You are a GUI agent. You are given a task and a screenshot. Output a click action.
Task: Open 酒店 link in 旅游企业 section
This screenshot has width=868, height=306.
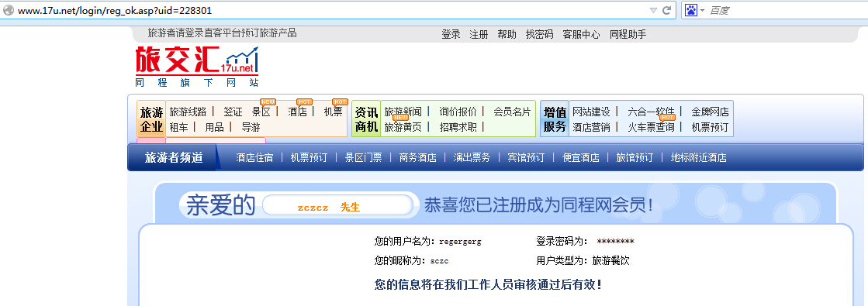coord(297,112)
